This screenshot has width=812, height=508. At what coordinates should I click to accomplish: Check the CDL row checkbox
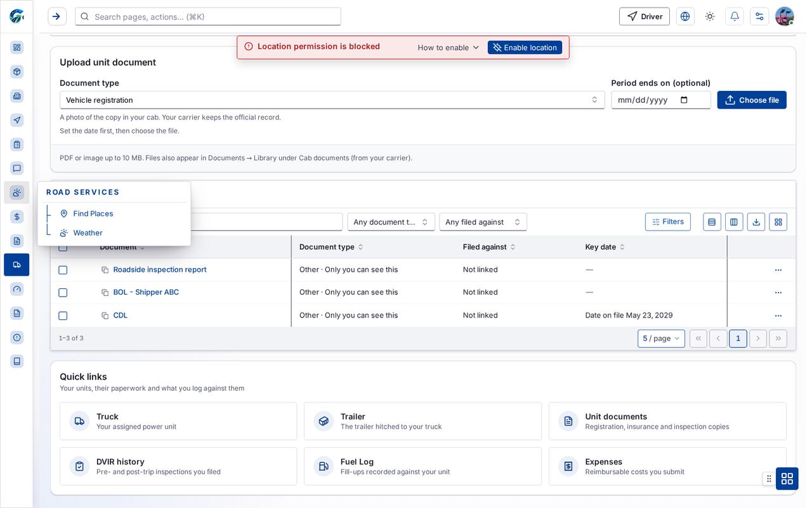pyautogui.click(x=63, y=316)
